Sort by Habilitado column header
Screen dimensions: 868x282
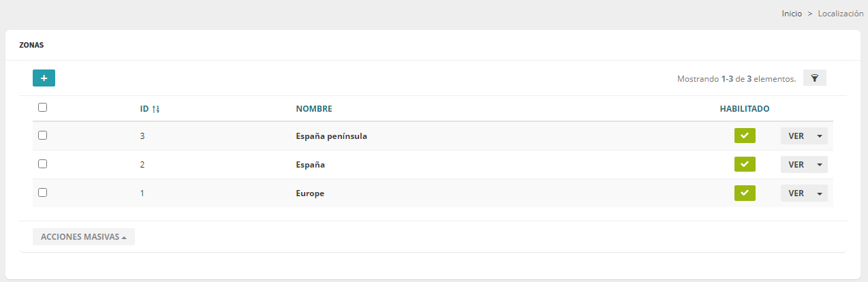coord(745,109)
